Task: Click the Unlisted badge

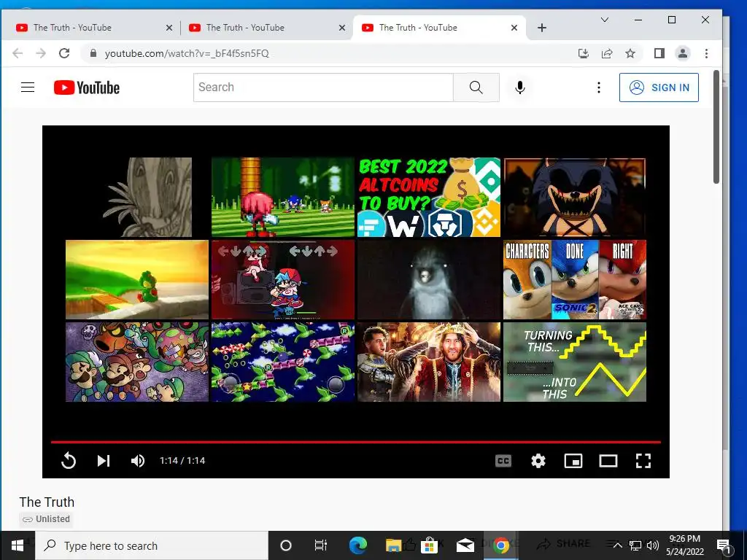Action: click(x=46, y=519)
